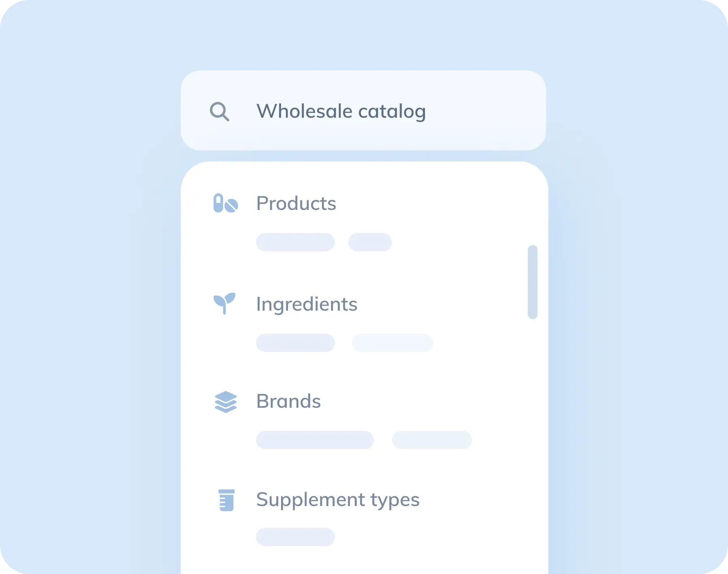Open the Products category
This screenshot has width=728, height=574.
tap(296, 203)
